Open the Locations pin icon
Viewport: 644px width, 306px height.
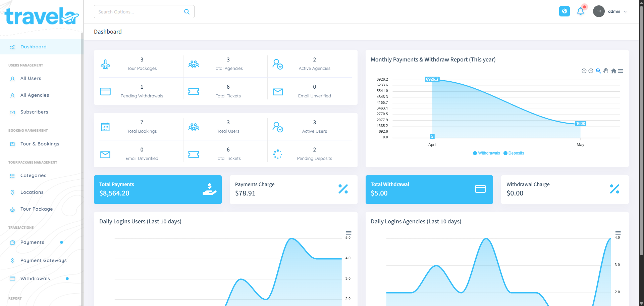pos(12,192)
